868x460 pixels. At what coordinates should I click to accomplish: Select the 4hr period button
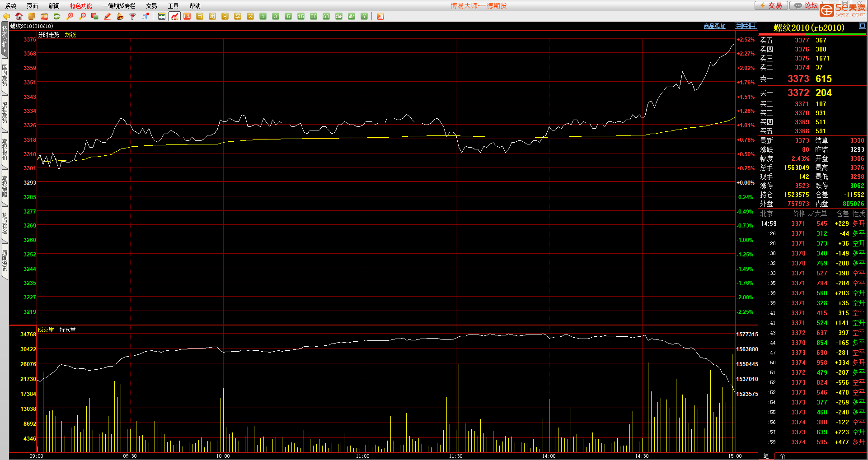352,16
